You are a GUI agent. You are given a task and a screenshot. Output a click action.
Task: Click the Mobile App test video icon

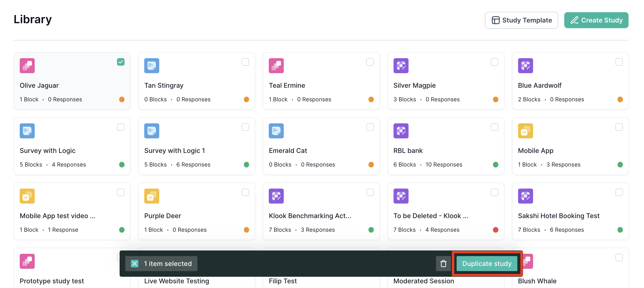(x=27, y=196)
